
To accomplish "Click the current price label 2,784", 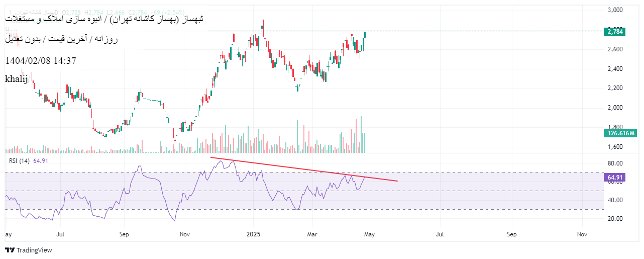I will click(x=615, y=32).
